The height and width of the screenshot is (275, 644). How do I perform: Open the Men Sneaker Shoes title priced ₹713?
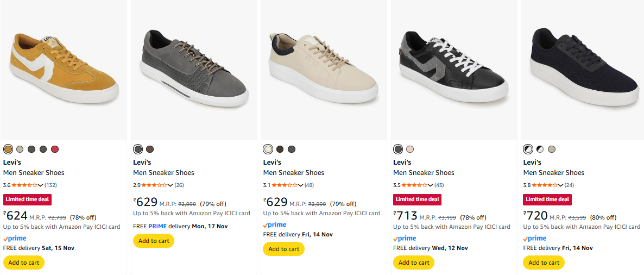click(x=424, y=173)
